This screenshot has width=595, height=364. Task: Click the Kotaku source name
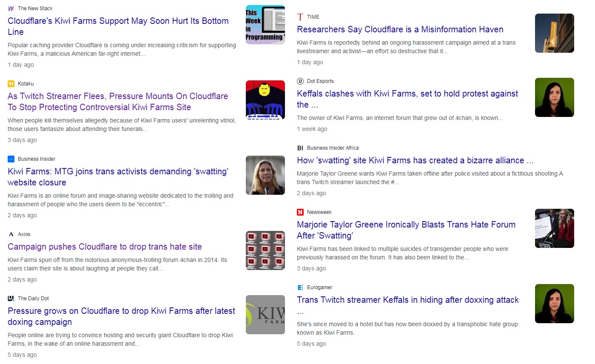(26, 84)
